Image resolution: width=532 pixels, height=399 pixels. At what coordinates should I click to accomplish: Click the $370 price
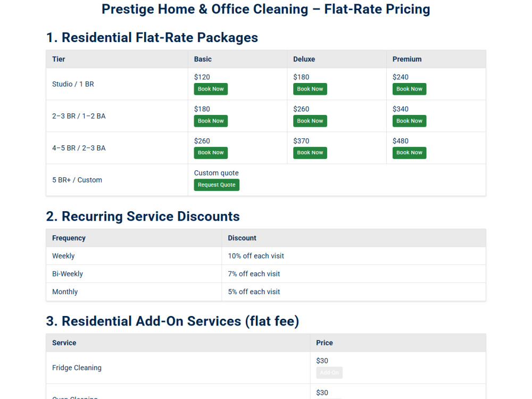tap(301, 141)
